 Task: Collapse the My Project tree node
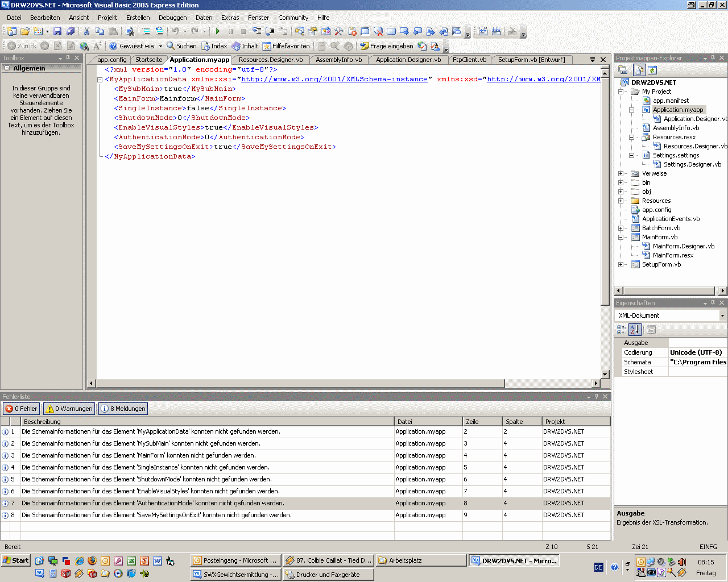[621, 92]
